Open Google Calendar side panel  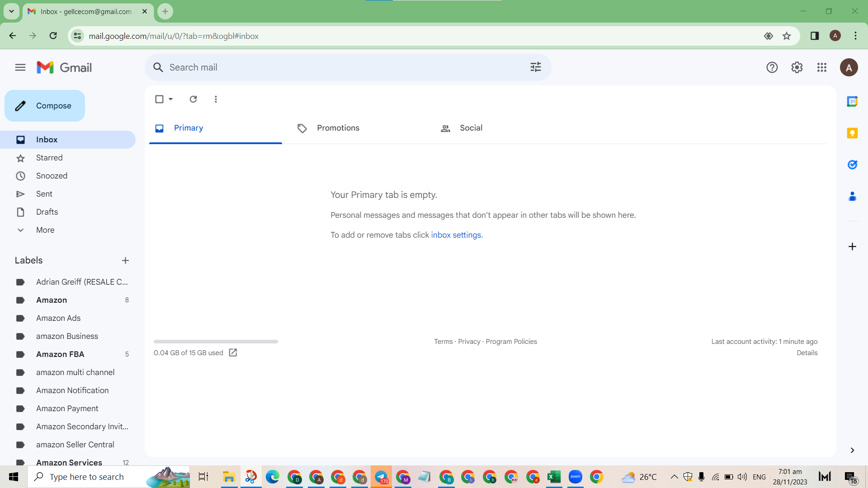tap(852, 101)
